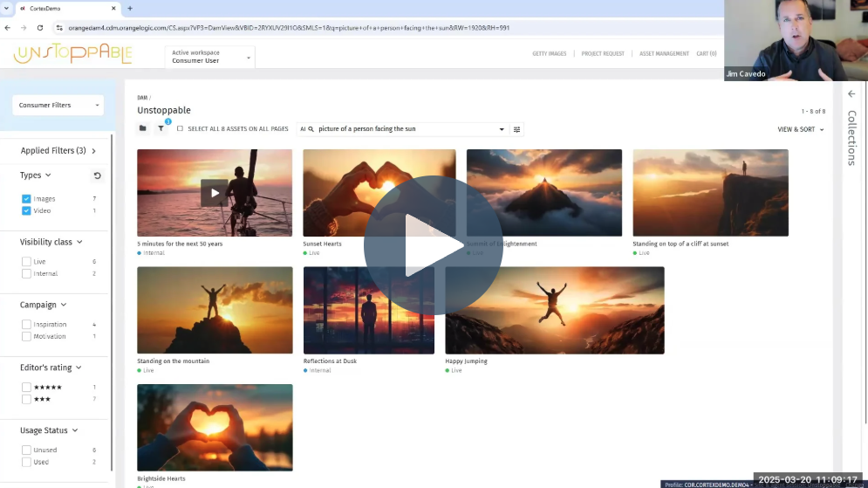868x488 pixels.
Task: Open the Consumer Filters dropdown
Action: (x=58, y=105)
